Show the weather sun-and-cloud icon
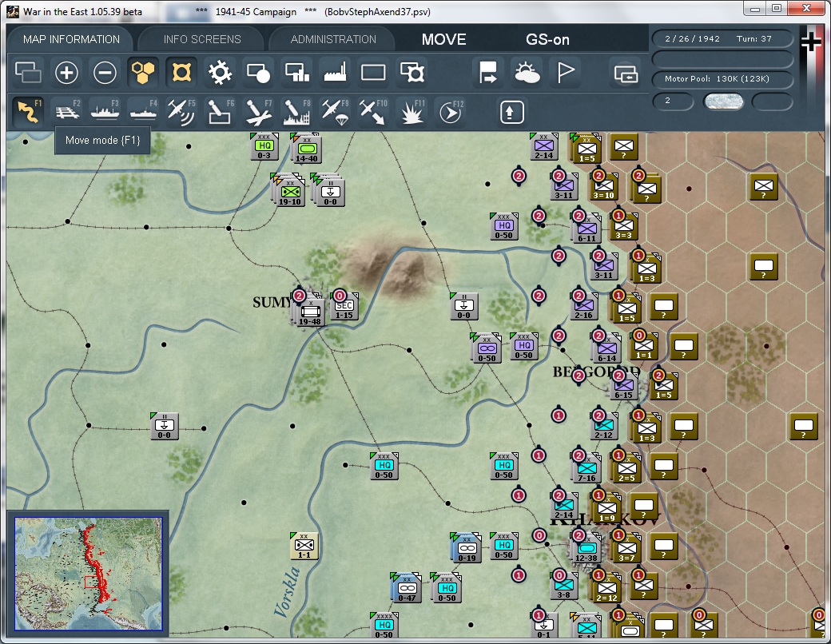The height and width of the screenshot is (644, 831). click(x=527, y=73)
